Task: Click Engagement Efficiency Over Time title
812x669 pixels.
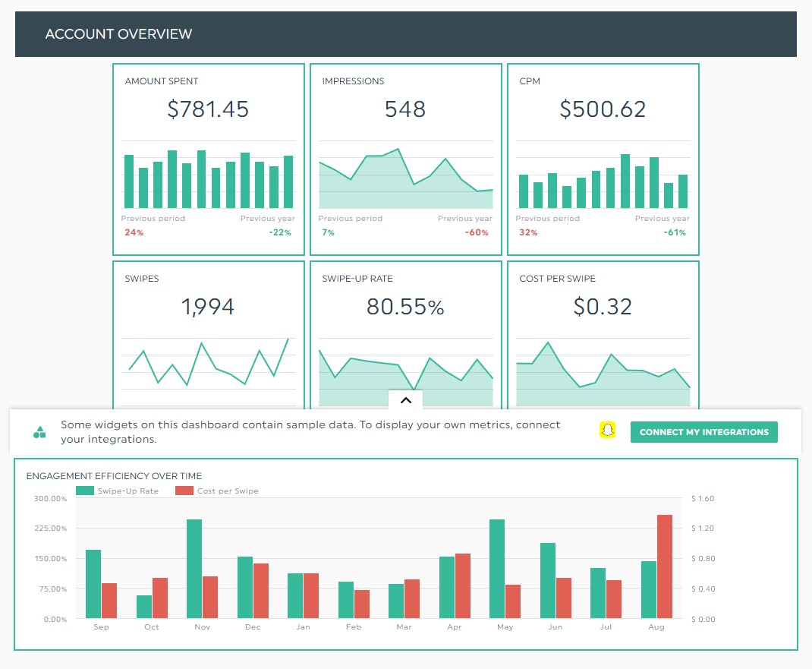Action: [114, 476]
